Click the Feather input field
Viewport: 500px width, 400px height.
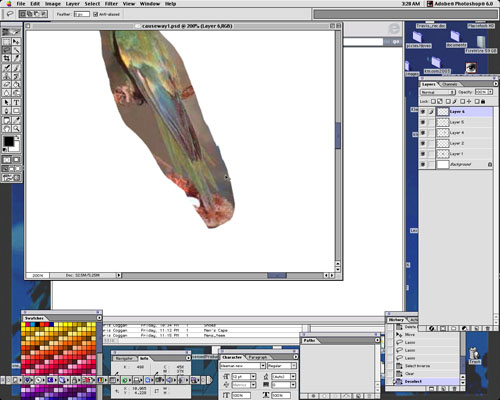(x=82, y=14)
